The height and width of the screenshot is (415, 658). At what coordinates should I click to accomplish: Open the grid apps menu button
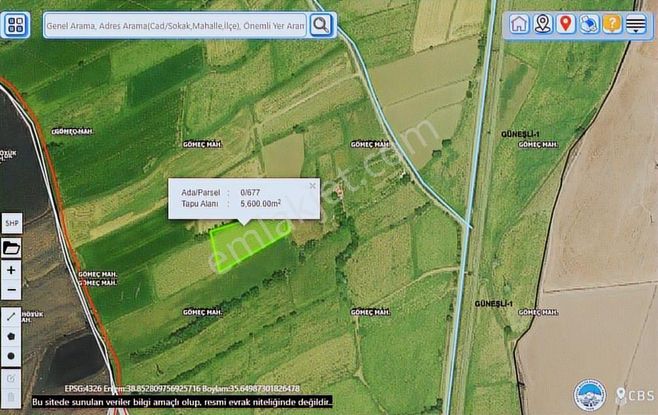17,25
